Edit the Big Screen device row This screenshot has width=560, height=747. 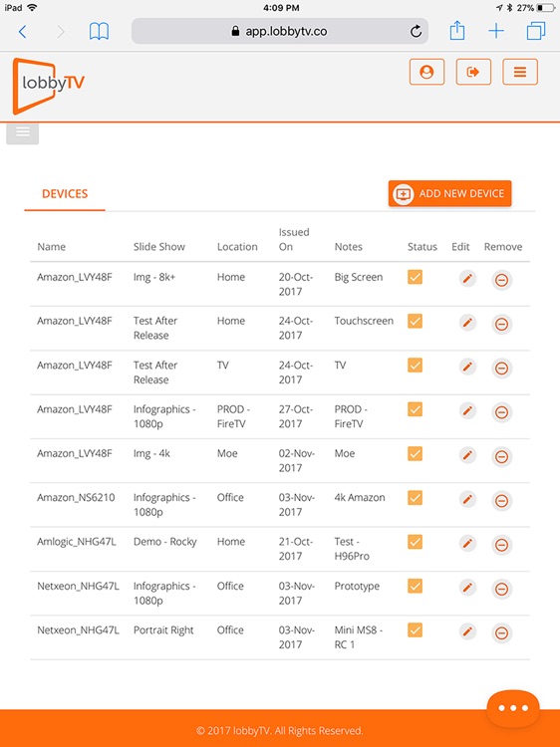click(x=467, y=278)
